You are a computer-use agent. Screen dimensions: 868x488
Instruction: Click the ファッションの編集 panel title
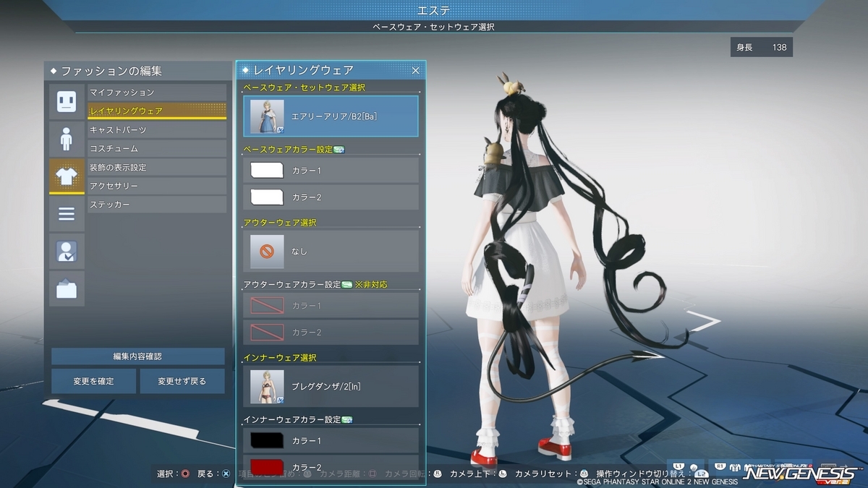[111, 71]
